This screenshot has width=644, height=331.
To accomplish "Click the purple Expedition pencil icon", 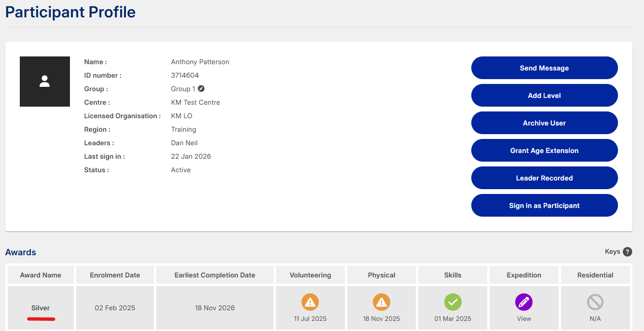I will pyautogui.click(x=524, y=303).
